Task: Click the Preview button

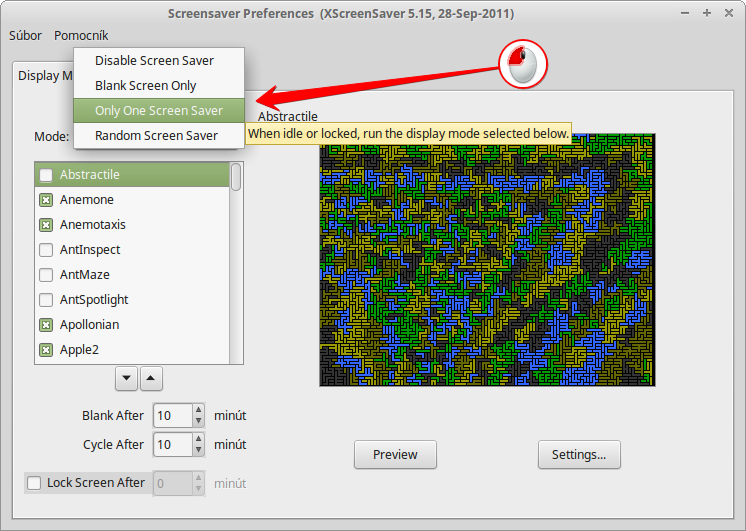Action: (395, 455)
